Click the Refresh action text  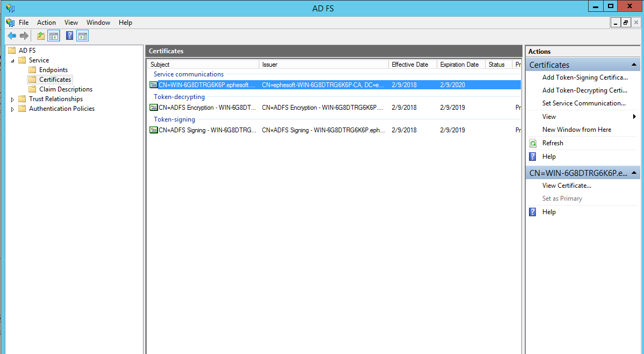pos(553,143)
